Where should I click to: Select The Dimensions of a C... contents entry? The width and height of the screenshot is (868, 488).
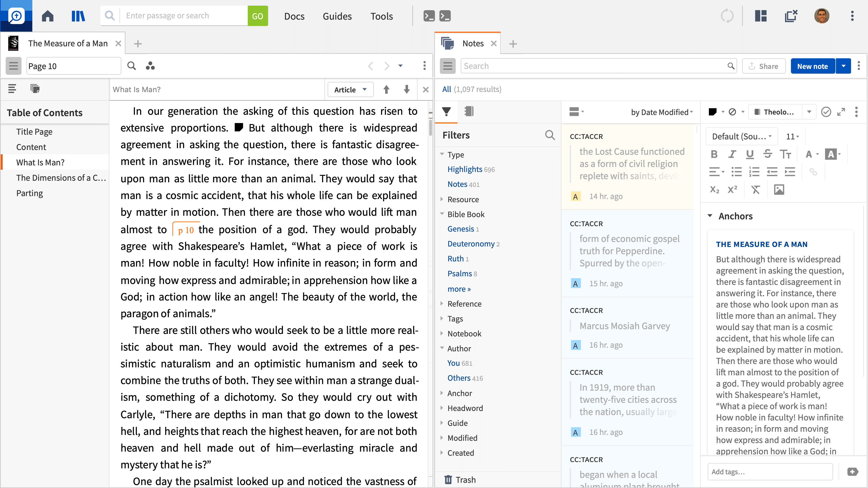point(61,178)
